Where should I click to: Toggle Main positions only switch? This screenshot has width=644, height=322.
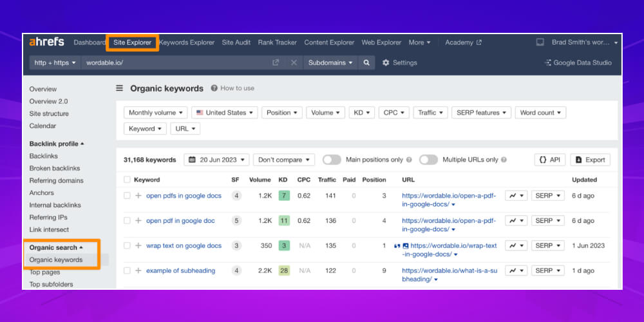click(332, 160)
